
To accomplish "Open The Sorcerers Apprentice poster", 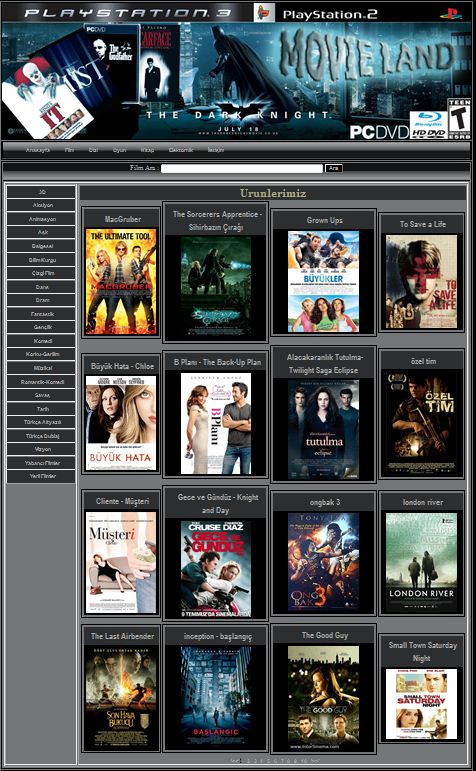I will tap(216, 287).
